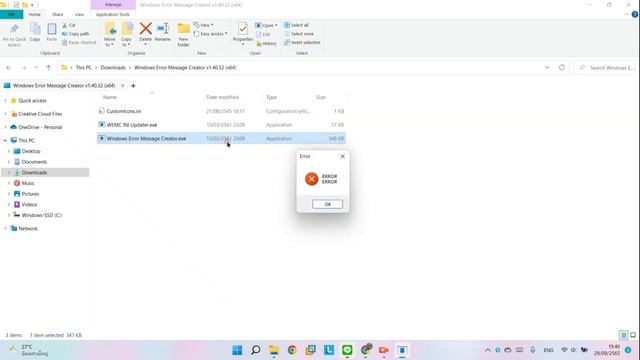Sort files by Date modified column
The image size is (640, 360).
tap(222, 97)
